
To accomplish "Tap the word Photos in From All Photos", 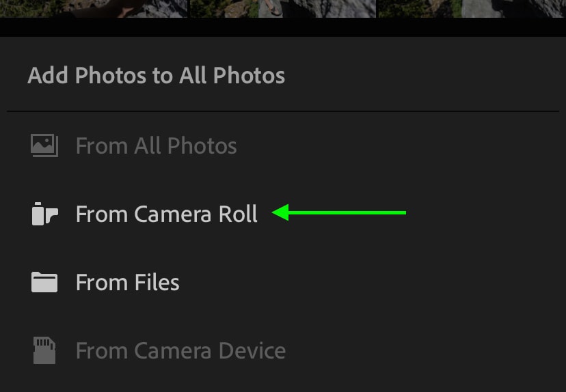I will coord(202,145).
